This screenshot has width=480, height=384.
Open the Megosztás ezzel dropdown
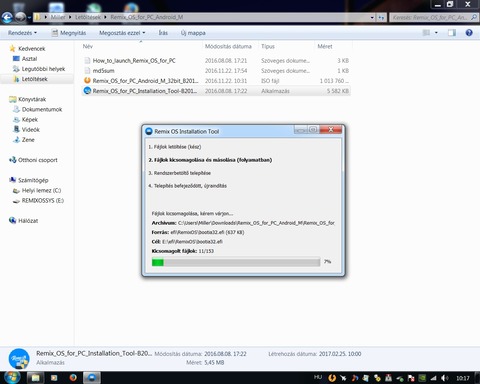click(122, 33)
